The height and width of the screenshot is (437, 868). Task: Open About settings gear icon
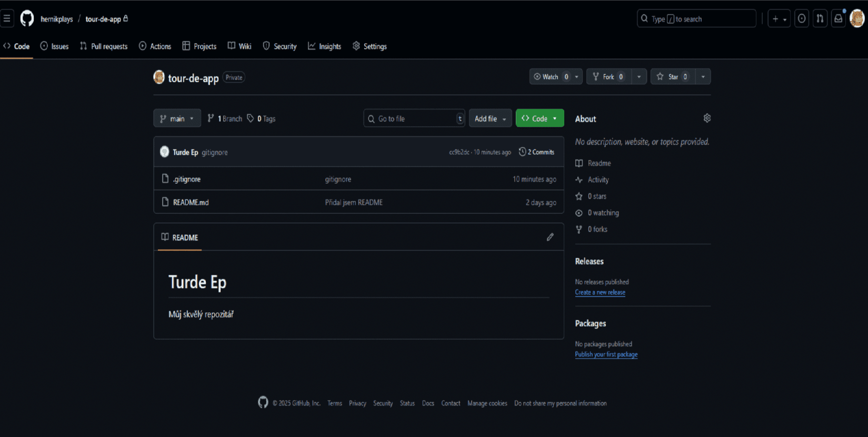707,118
